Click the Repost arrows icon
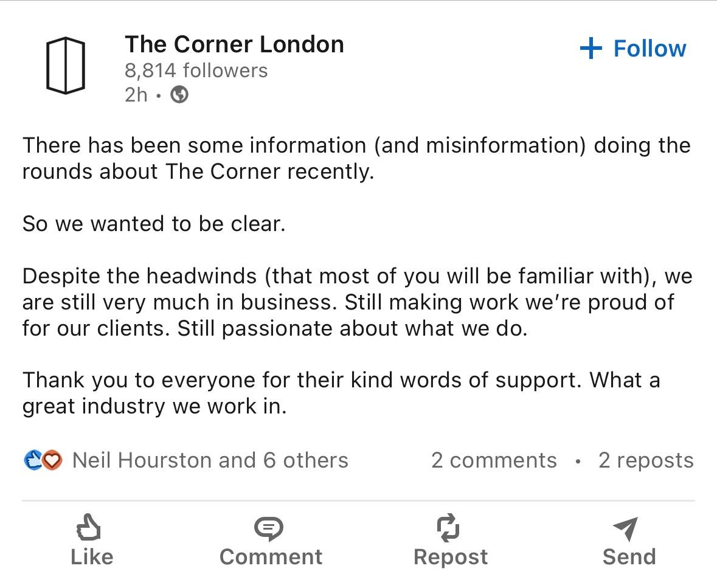Screen dimensions: 717x588 point(448,527)
